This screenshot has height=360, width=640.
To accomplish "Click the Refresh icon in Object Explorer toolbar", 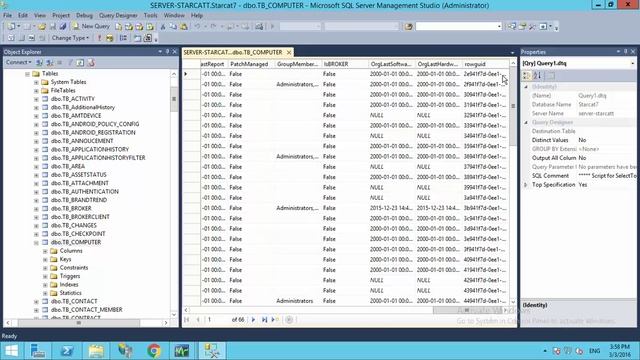I will coord(80,62).
